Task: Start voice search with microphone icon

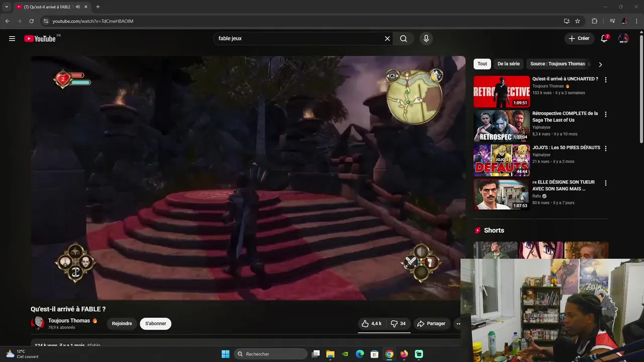Action: (x=426, y=39)
